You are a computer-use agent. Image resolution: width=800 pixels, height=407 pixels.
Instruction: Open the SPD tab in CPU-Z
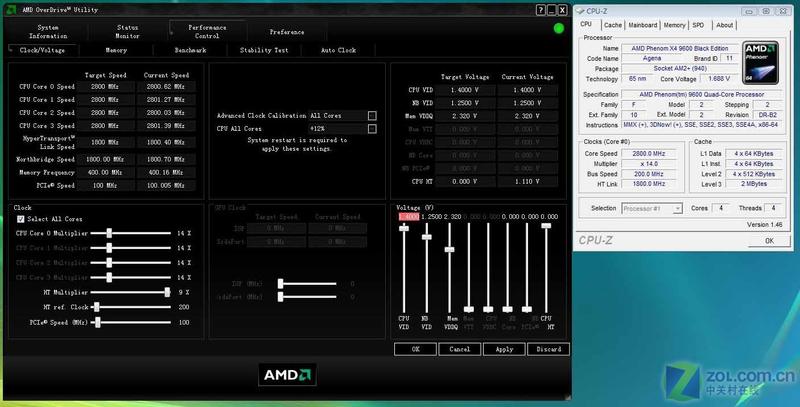point(698,25)
